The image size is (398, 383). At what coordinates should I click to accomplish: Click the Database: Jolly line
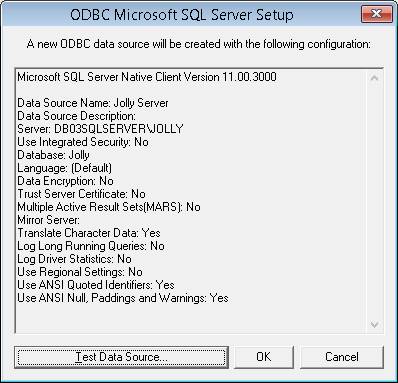pyautogui.click(x=53, y=155)
